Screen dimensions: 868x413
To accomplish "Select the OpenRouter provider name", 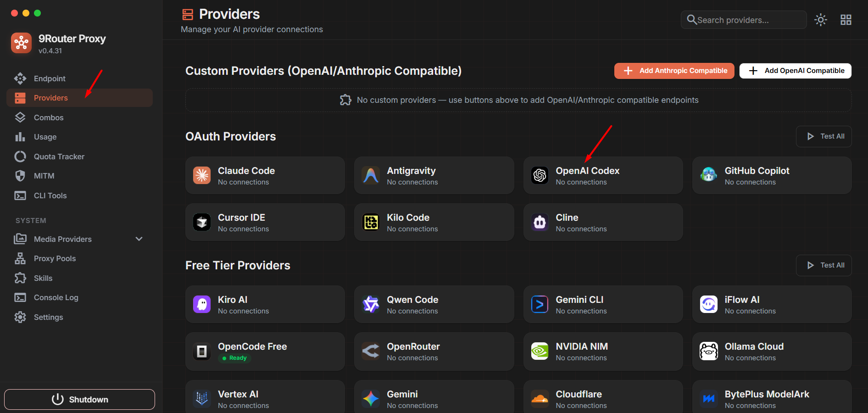I will click(x=413, y=346).
